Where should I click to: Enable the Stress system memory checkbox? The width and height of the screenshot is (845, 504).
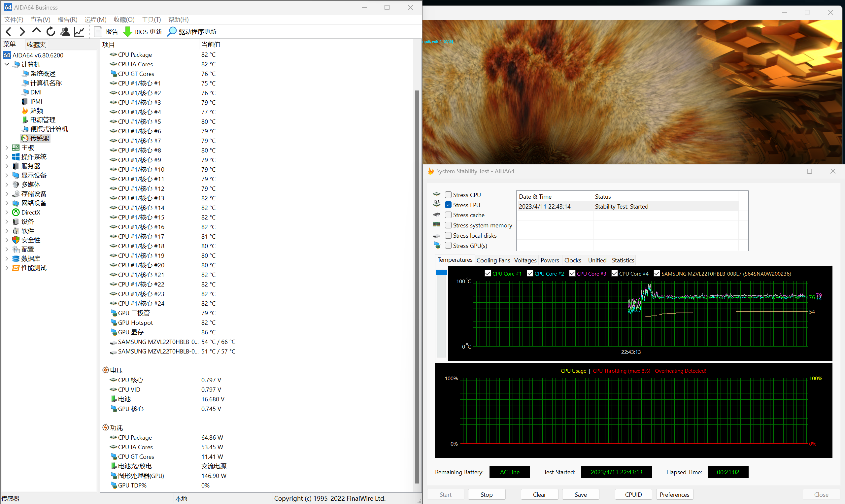(448, 225)
